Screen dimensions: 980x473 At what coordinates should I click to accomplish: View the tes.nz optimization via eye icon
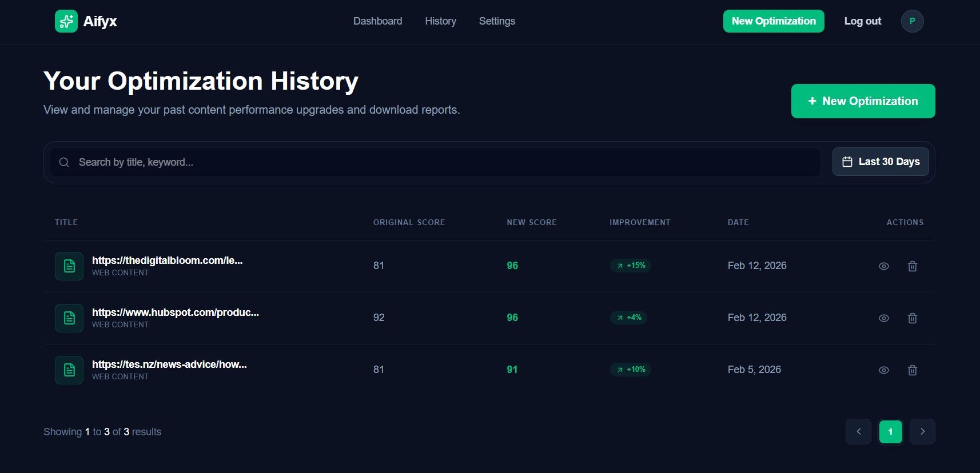(x=883, y=370)
